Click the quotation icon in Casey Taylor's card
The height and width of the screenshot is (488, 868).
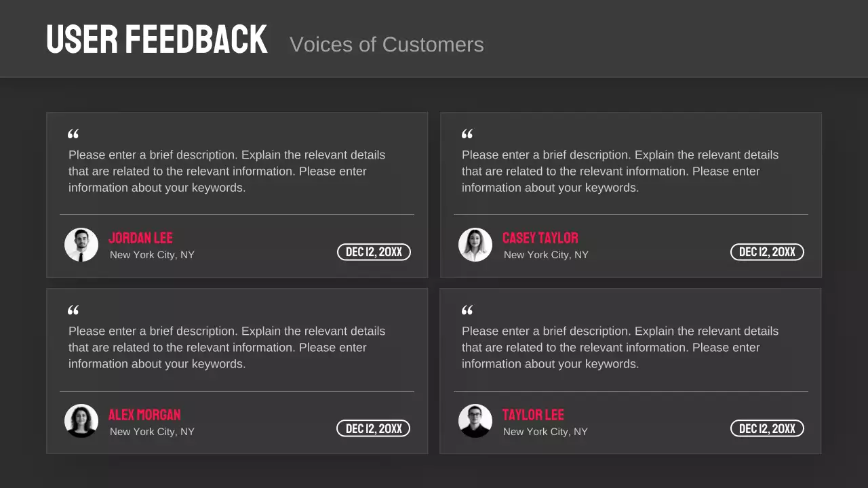pyautogui.click(x=467, y=134)
